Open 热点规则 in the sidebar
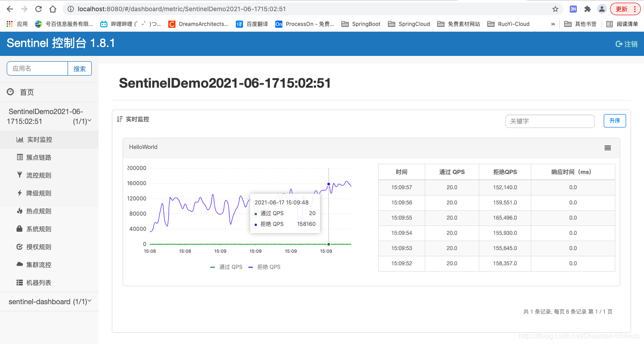The image size is (644, 344). pyautogui.click(x=49, y=211)
